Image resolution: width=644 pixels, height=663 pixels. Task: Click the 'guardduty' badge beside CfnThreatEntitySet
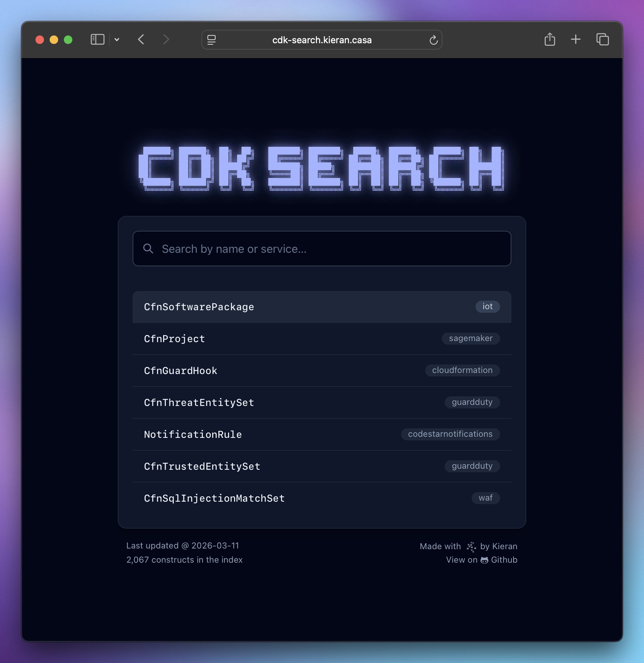(472, 402)
